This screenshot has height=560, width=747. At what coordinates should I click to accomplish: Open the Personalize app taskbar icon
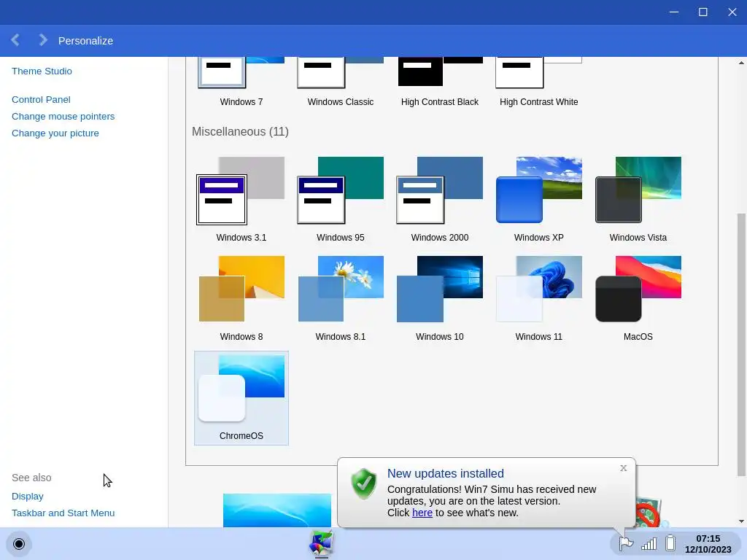click(x=321, y=543)
